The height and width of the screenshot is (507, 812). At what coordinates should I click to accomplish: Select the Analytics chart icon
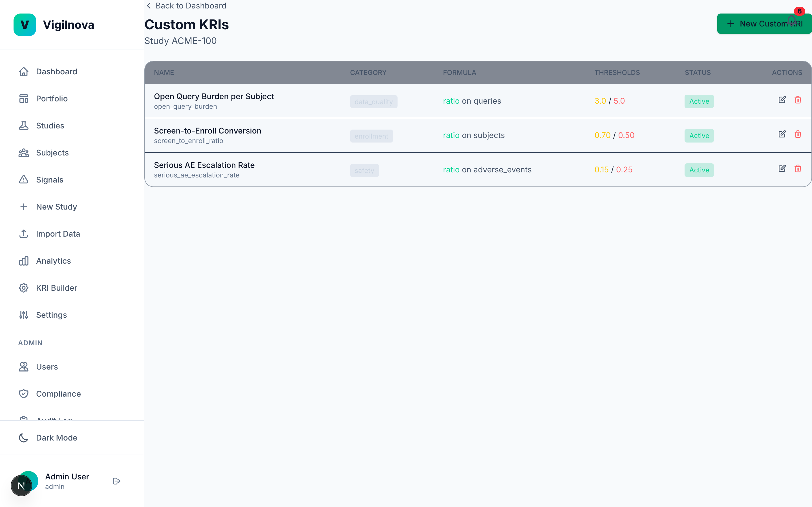pyautogui.click(x=23, y=261)
